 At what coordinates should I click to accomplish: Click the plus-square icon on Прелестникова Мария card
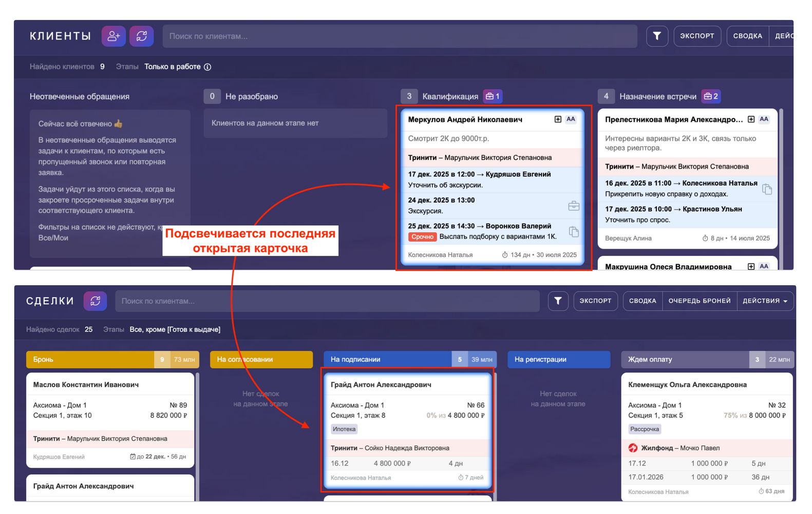[751, 119]
